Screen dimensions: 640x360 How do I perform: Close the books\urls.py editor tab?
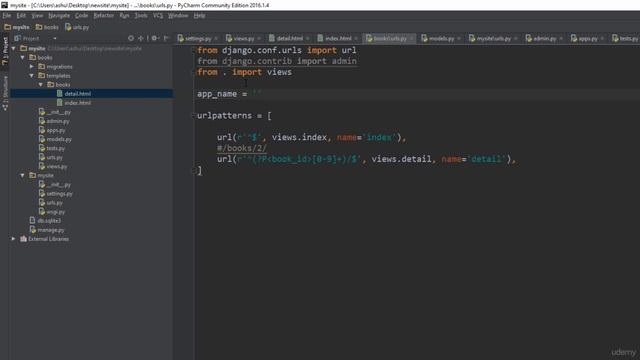point(411,38)
